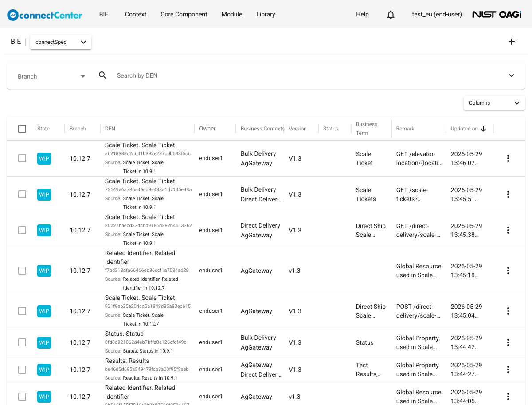Open row menu for 13:44:05 Related Identifier row
This screenshot has height=405, width=532.
click(x=508, y=397)
